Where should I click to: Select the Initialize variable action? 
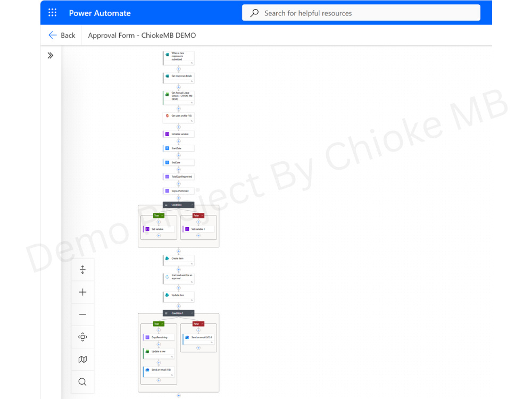pos(178,134)
